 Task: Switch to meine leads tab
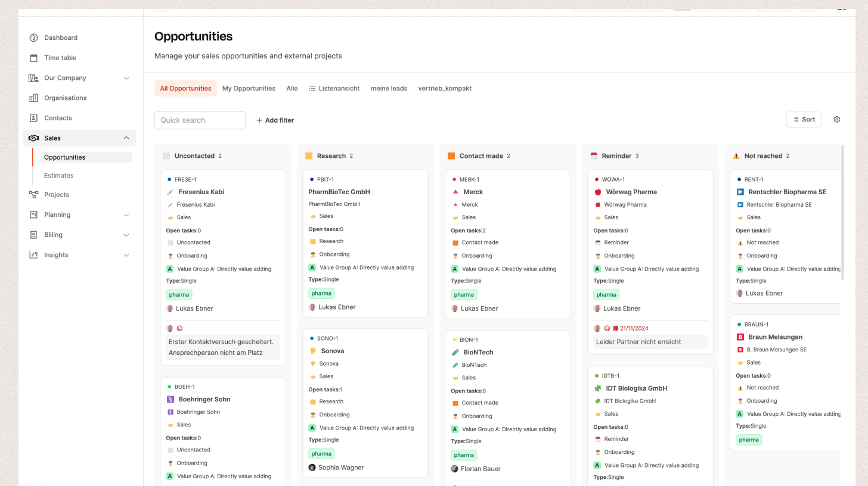pyautogui.click(x=389, y=88)
